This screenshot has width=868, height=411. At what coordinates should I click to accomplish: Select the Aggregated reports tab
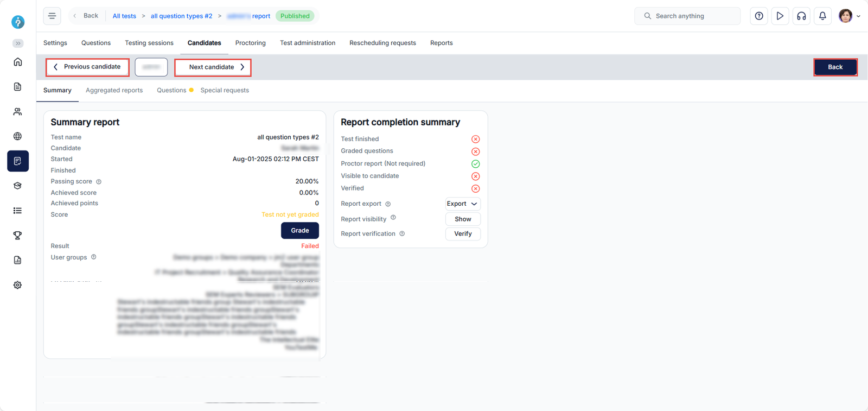point(114,90)
